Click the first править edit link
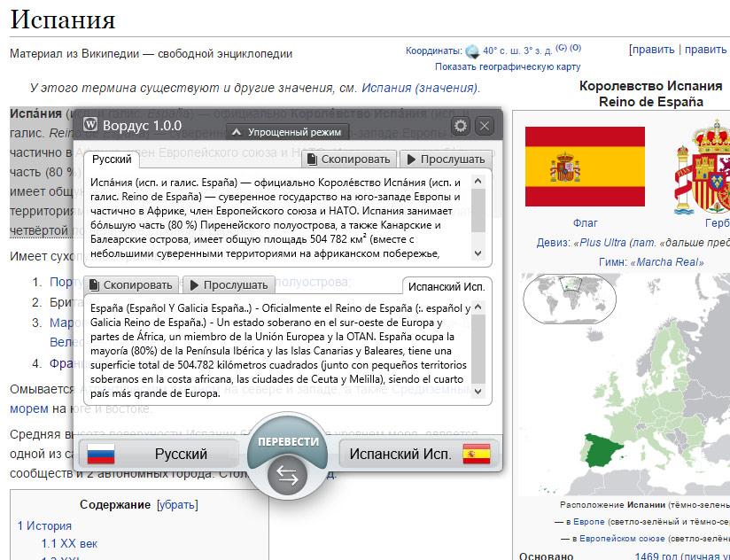730x560 pixels. 653,50
